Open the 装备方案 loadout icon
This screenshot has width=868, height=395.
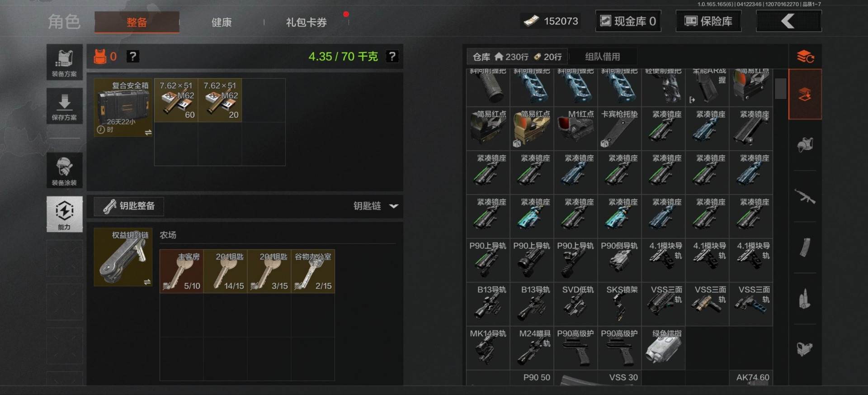tap(64, 62)
